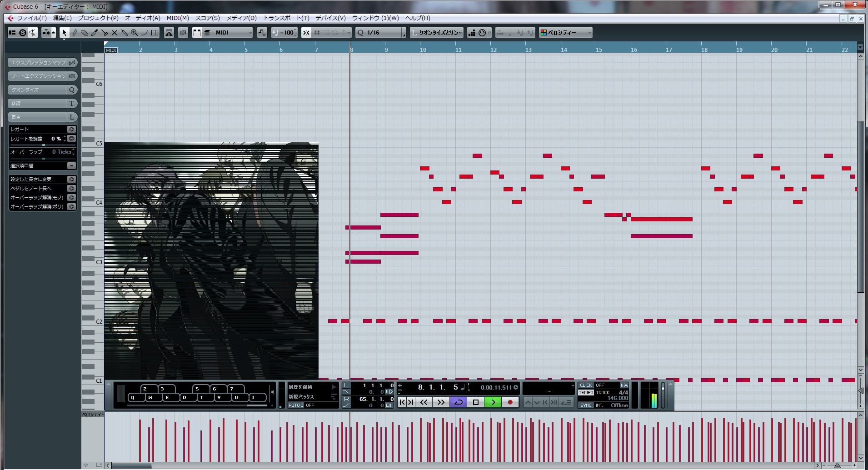Select the Erase tool
The height and width of the screenshot is (470, 868).
coord(85,33)
